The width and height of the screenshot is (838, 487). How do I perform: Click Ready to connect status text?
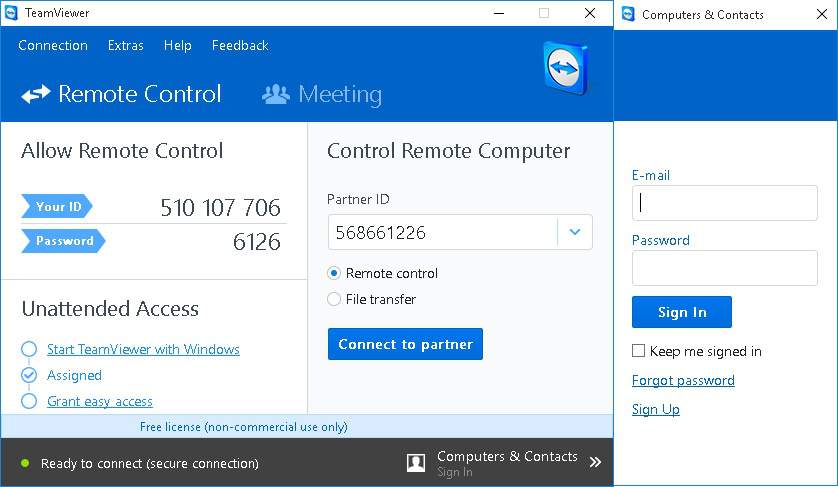(x=150, y=463)
